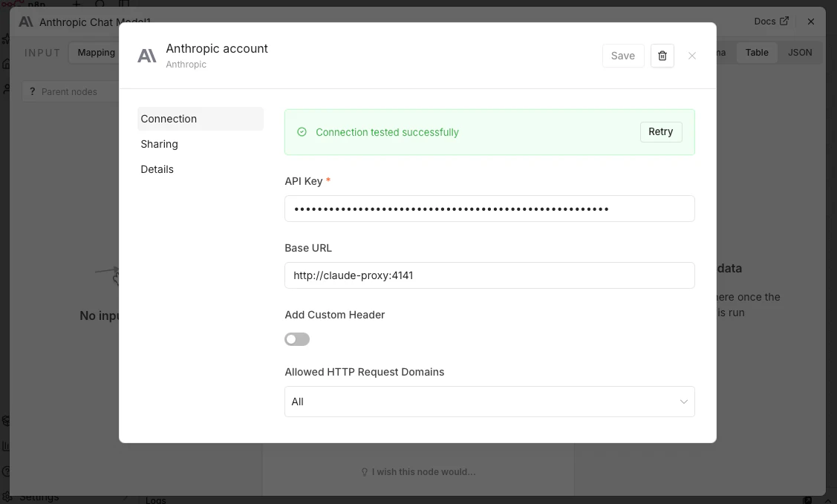Focus the API Key field

coord(489,209)
